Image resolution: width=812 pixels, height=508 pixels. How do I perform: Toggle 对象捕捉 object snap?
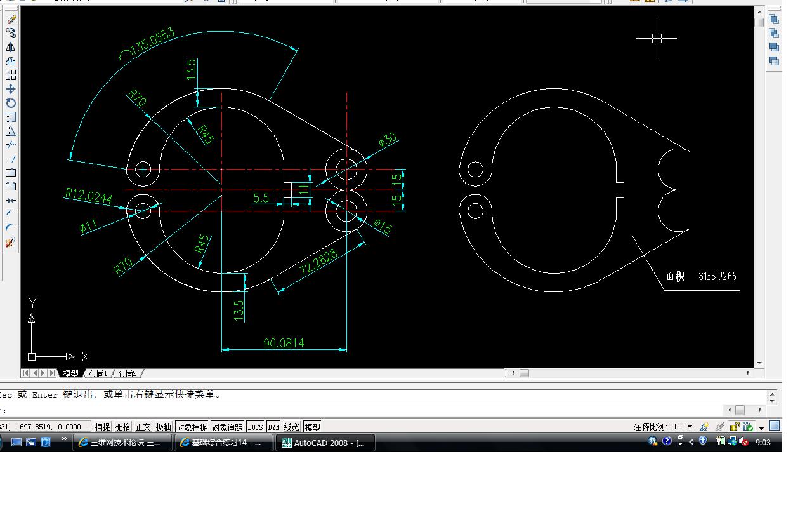(192, 427)
